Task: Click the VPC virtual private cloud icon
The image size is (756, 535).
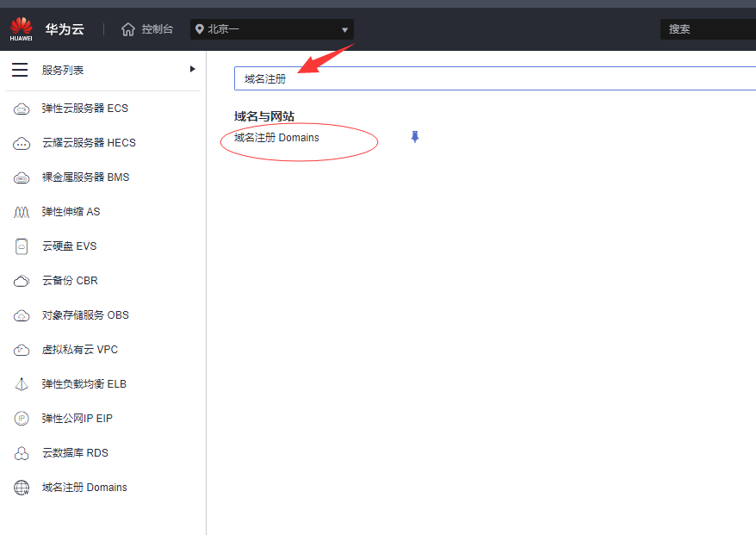Action: (x=22, y=350)
